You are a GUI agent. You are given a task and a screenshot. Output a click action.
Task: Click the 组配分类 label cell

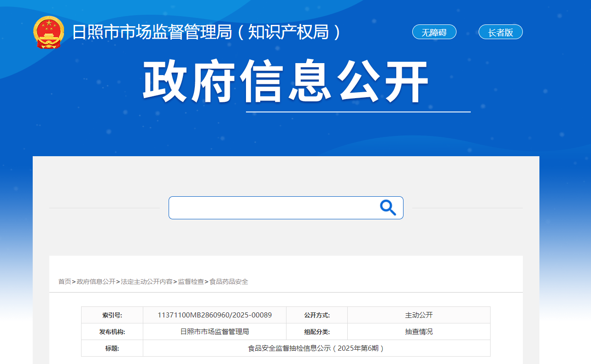pos(317,332)
